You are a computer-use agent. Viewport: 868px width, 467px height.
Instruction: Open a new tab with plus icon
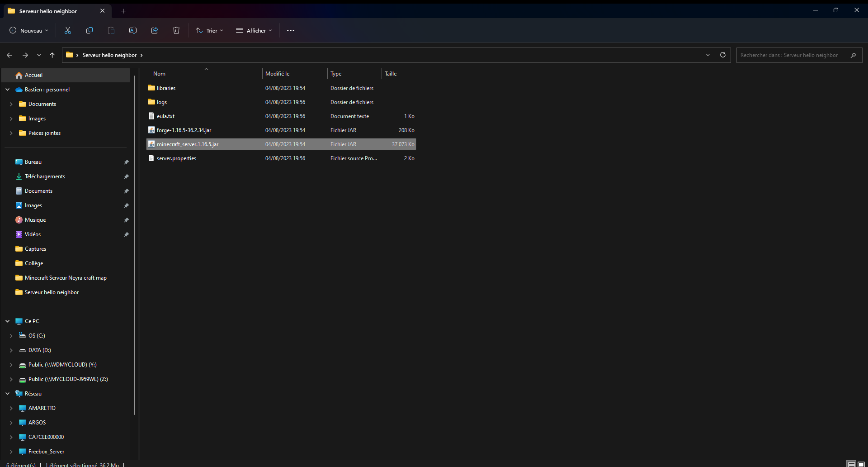pyautogui.click(x=123, y=11)
